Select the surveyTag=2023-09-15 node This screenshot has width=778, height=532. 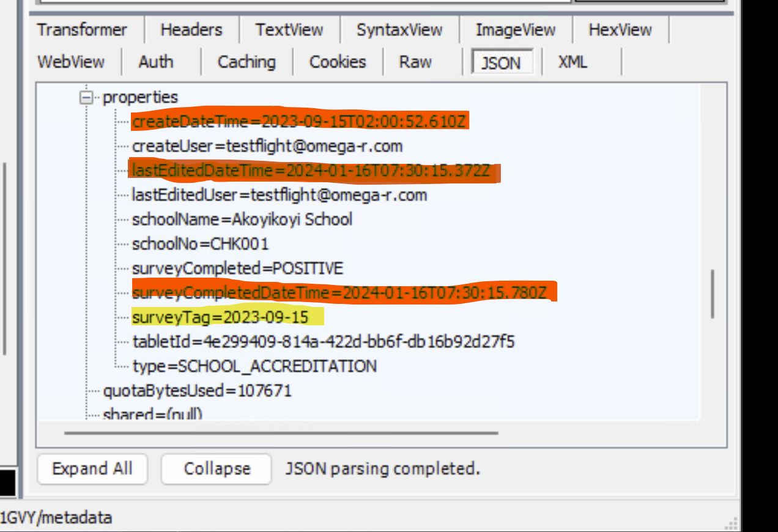click(220, 317)
